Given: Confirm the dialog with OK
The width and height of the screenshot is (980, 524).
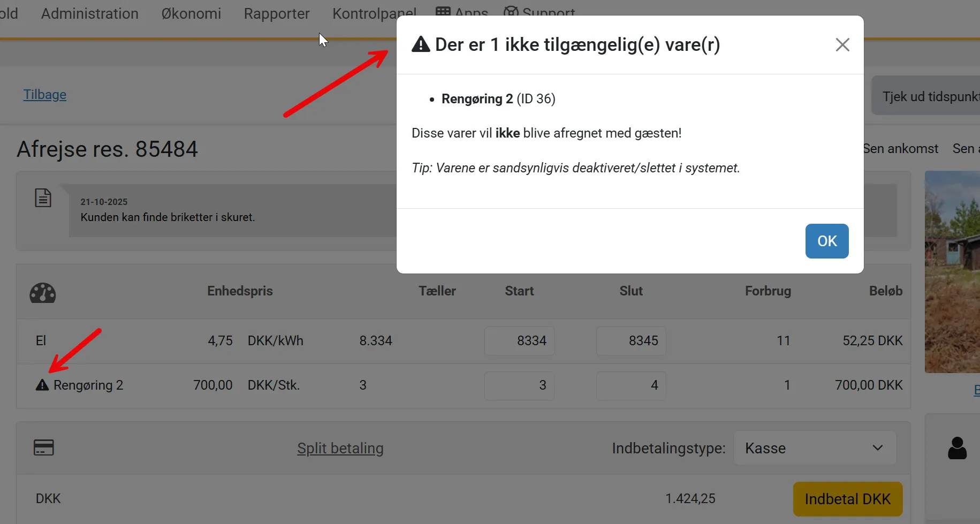Looking at the screenshot, I should 826,241.
